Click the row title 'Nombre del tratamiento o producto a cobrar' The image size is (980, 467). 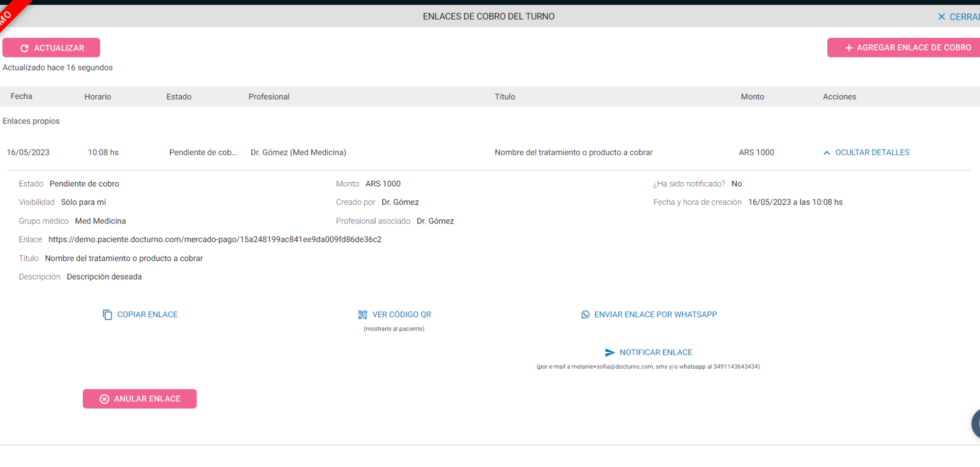pyautogui.click(x=574, y=152)
